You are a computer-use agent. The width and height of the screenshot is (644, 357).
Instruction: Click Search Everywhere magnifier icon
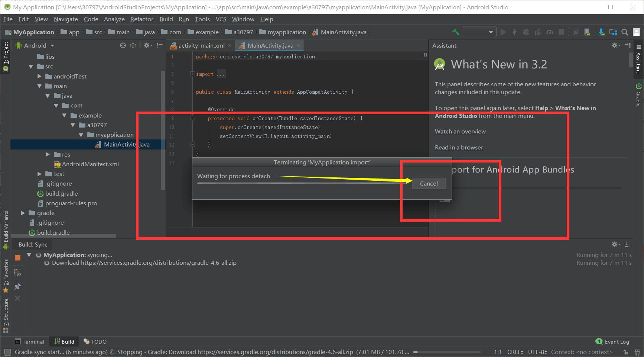(x=625, y=32)
